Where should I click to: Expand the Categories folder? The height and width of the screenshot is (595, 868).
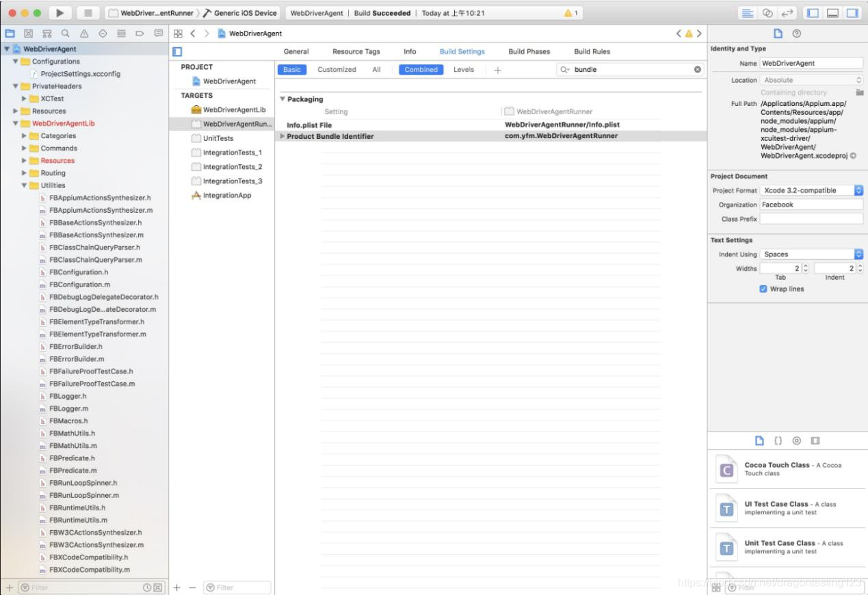(25, 135)
